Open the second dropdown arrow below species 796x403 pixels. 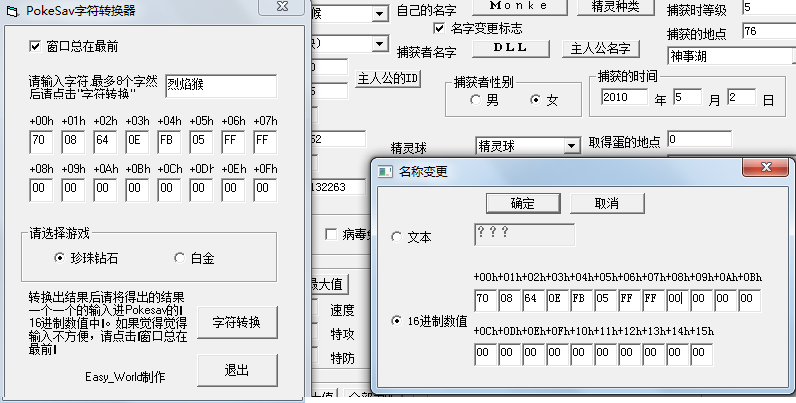tap(380, 44)
